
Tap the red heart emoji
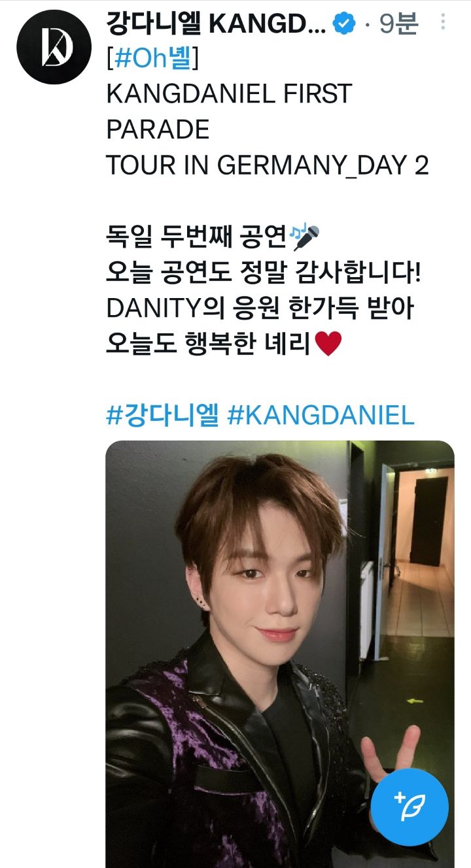coord(328,344)
